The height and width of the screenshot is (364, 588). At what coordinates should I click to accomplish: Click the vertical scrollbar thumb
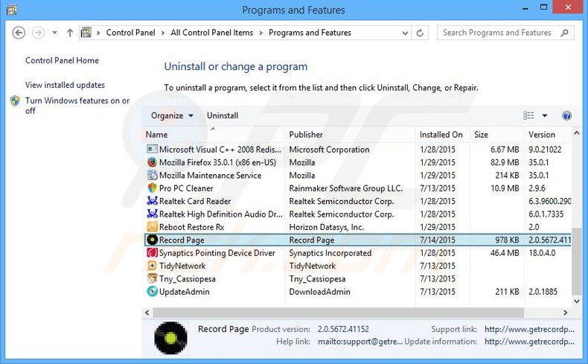[x=577, y=261]
